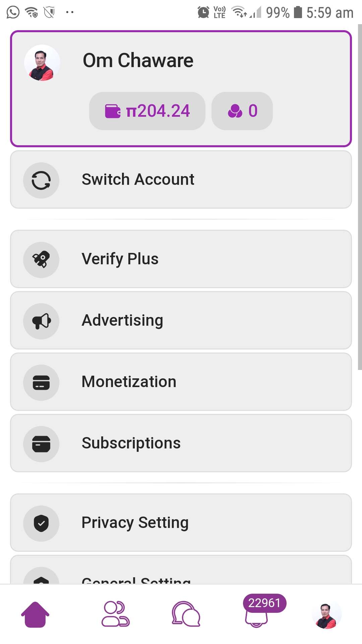Open wallet balance 204.24 chip

(x=147, y=111)
